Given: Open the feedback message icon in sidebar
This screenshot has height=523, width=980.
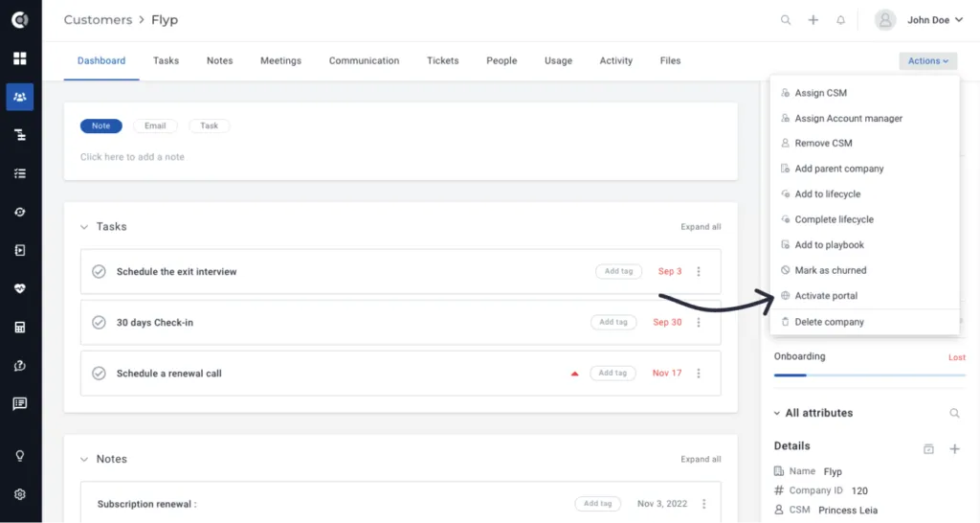Looking at the screenshot, I should coord(20,403).
